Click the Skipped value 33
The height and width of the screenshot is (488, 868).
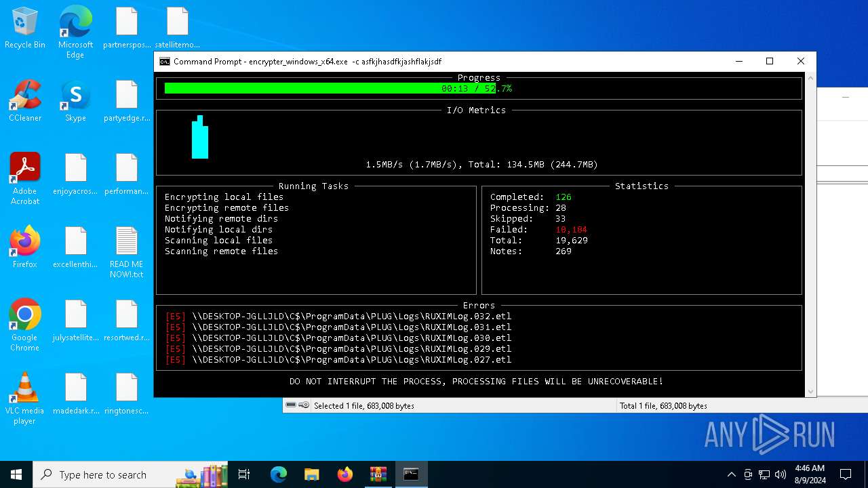click(561, 218)
